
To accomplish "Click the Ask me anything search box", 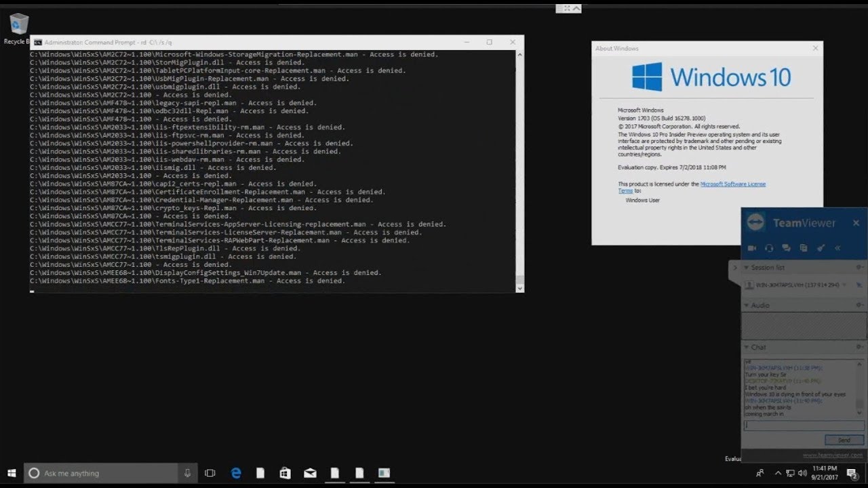I will coord(102,473).
